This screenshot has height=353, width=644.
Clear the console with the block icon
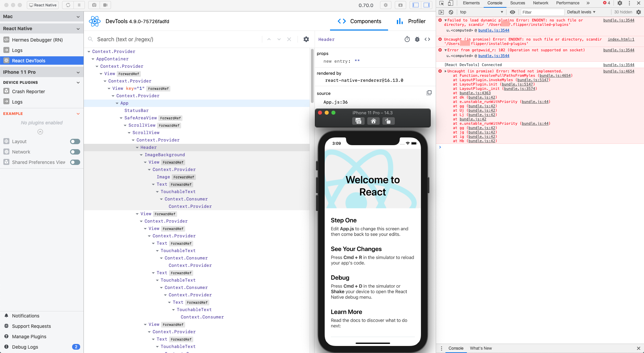(x=451, y=12)
